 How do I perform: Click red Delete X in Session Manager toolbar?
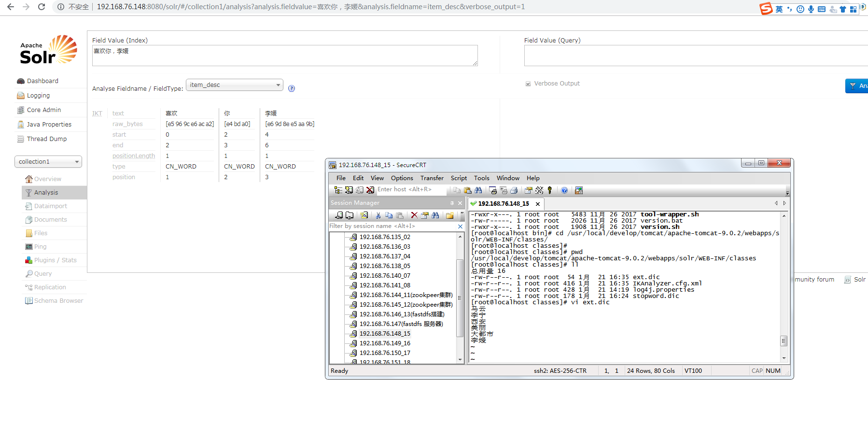coord(414,215)
